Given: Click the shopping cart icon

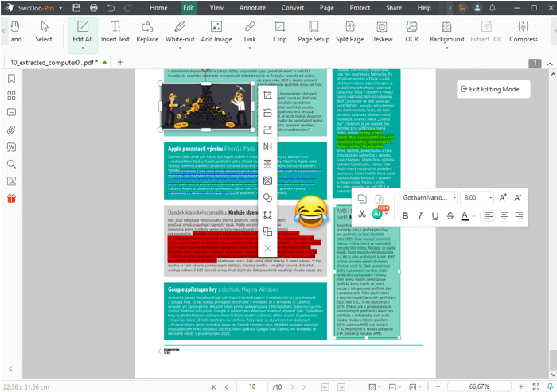Looking at the screenshot, I should point(462,8).
